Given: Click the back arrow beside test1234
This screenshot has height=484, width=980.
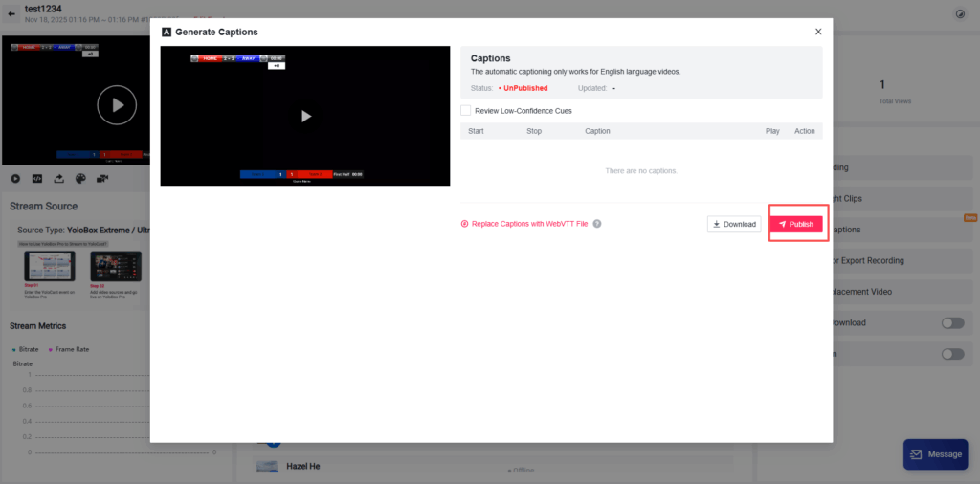Looking at the screenshot, I should (x=11, y=13).
